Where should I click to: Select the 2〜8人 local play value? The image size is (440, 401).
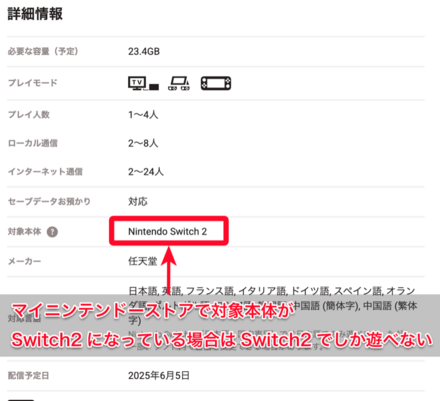(143, 143)
